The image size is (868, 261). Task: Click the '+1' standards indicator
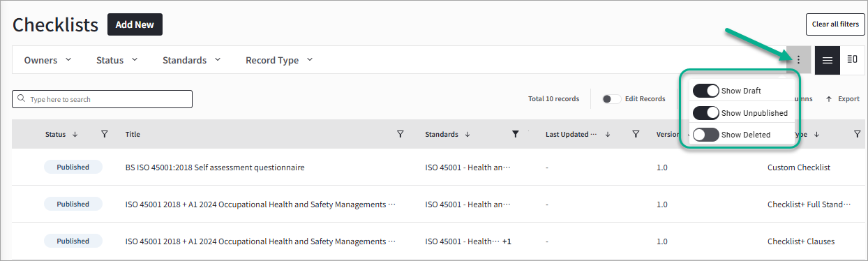pyautogui.click(x=507, y=241)
